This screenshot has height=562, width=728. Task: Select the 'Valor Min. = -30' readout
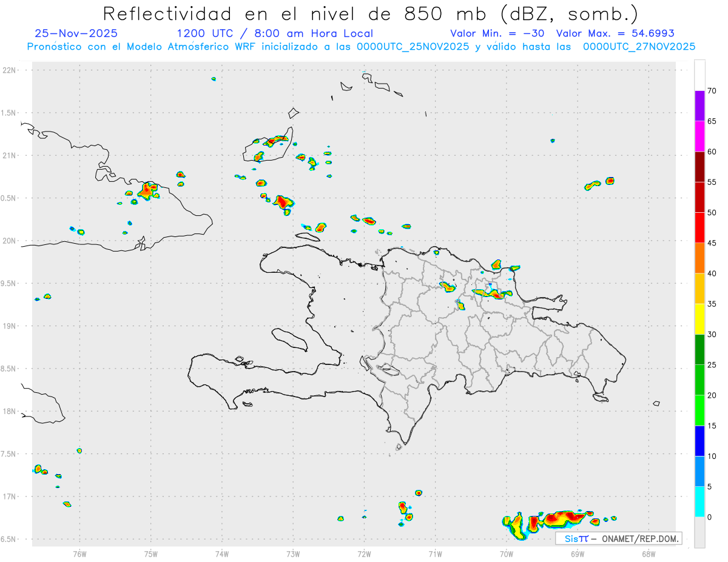point(497,34)
